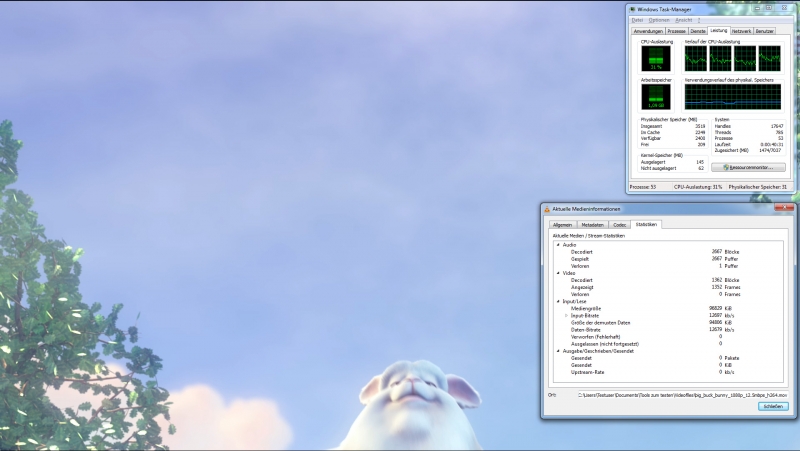This screenshot has height=451, width=800.
Task: Open the Optionen menu in Task Manager
Action: (x=659, y=20)
